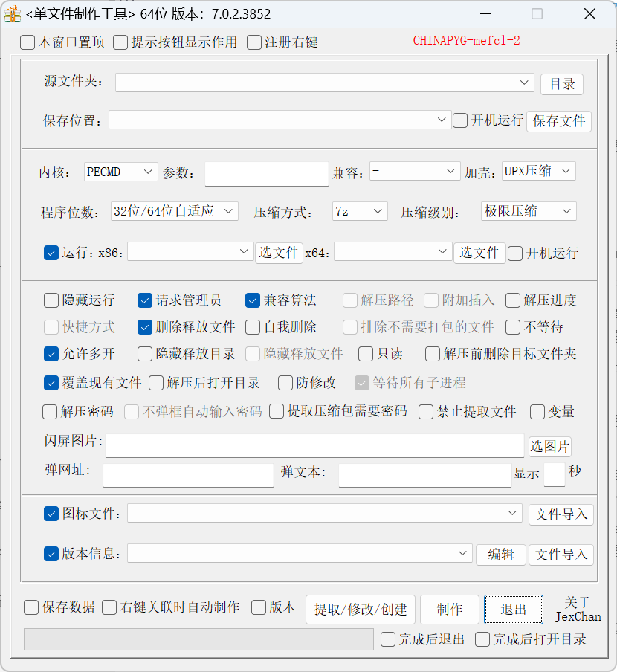
Task: Open the 源文件夹 dropdown list
Action: click(525, 83)
